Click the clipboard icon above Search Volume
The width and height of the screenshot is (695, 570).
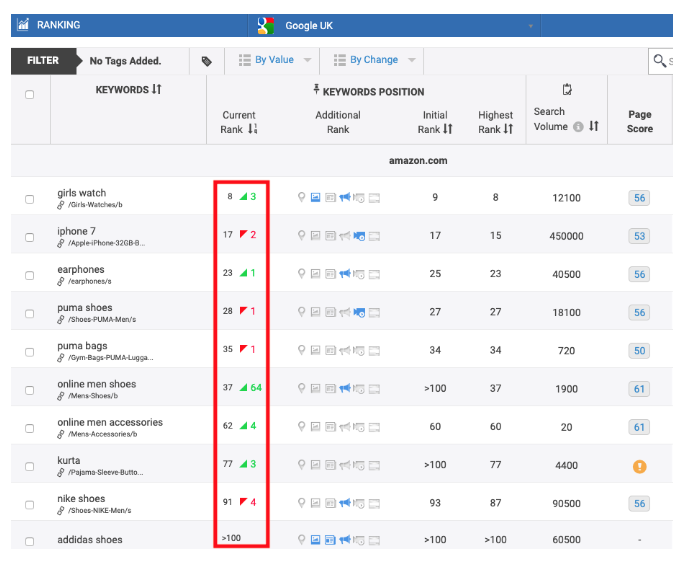567,90
